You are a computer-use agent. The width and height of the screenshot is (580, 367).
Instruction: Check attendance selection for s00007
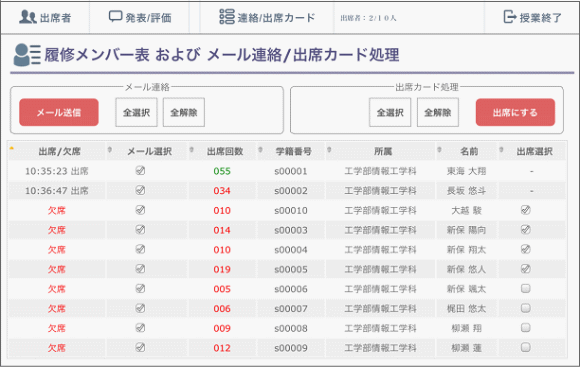526,308
